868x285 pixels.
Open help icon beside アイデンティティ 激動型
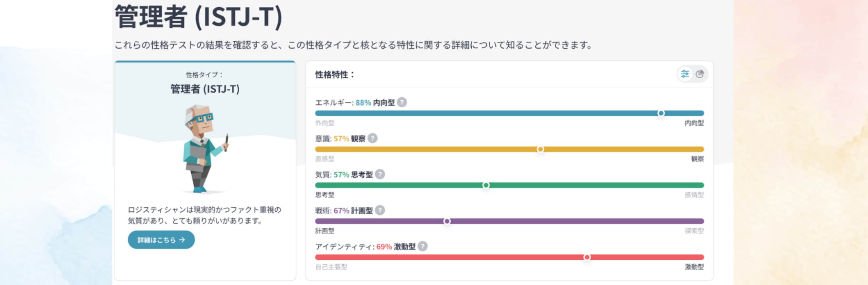pyautogui.click(x=422, y=246)
